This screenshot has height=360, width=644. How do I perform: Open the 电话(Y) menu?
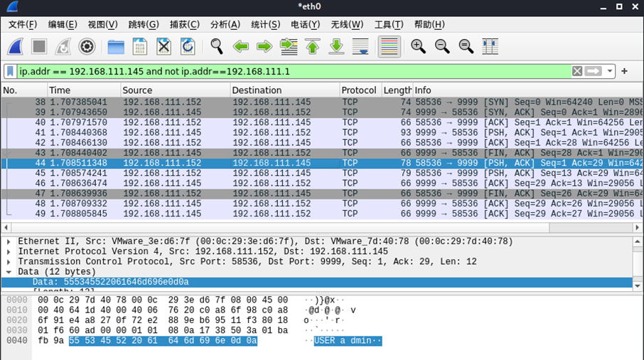coord(305,25)
